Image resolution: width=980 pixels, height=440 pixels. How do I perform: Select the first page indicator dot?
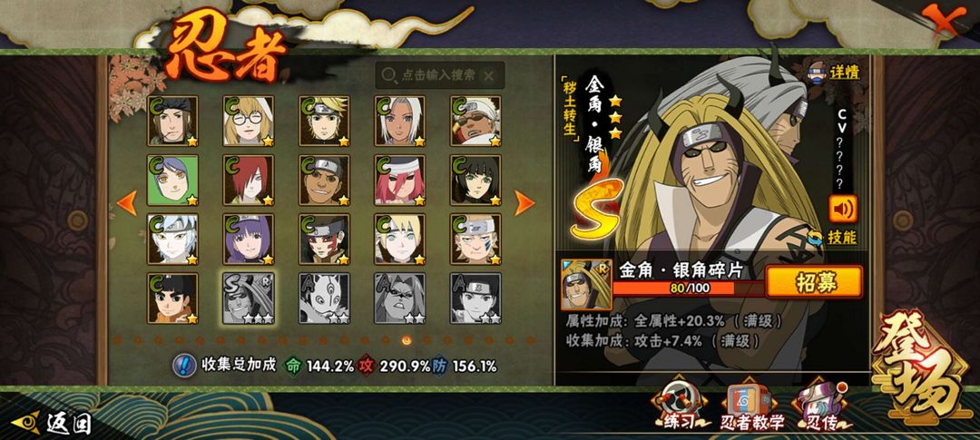(117, 340)
